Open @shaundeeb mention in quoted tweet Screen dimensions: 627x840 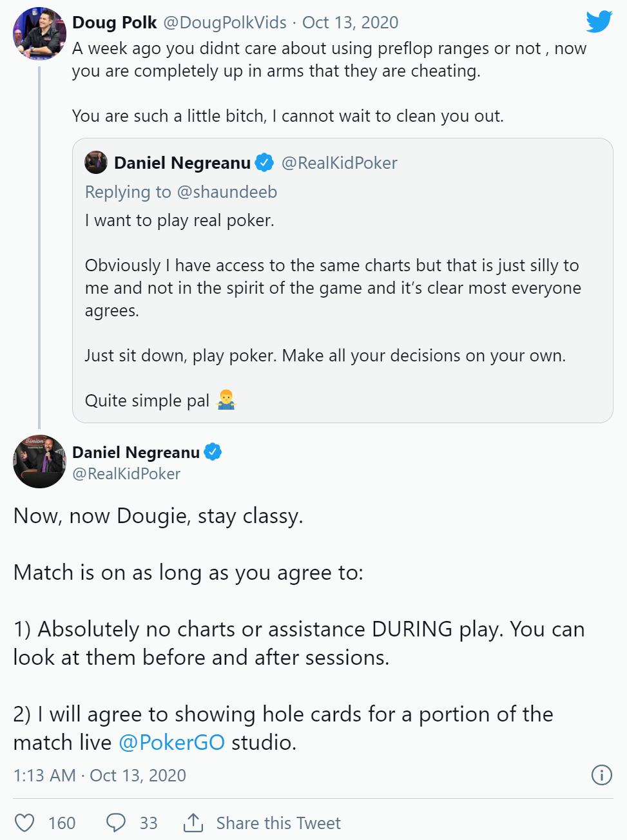[227, 192]
